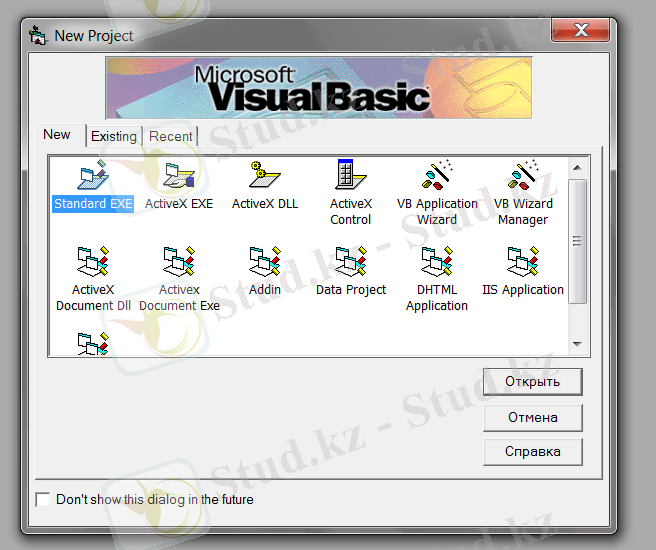Click the project list scrollbar thumb

point(577,241)
